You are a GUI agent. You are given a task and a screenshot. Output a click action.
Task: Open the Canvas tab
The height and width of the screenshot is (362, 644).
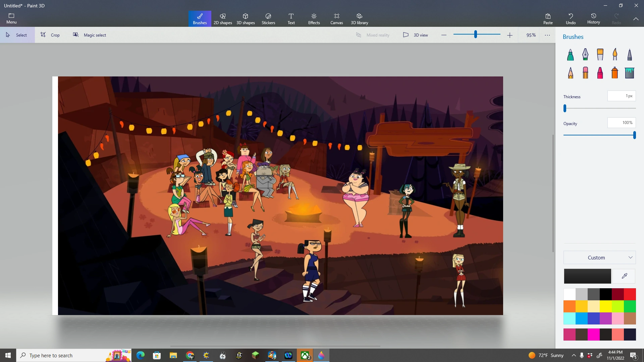(x=336, y=18)
